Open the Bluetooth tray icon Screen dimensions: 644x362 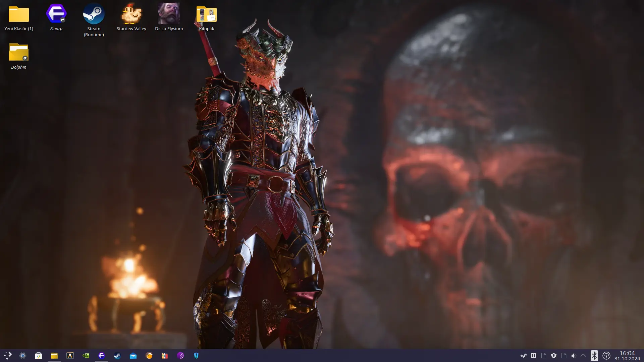tap(594, 356)
